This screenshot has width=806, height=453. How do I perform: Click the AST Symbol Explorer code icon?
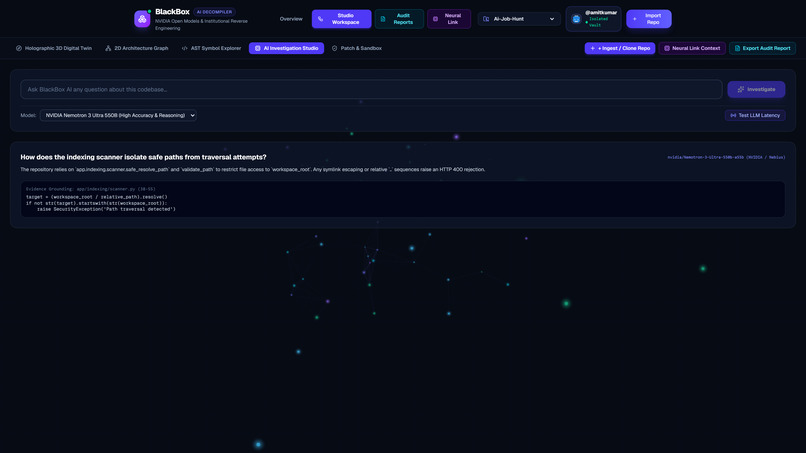185,48
